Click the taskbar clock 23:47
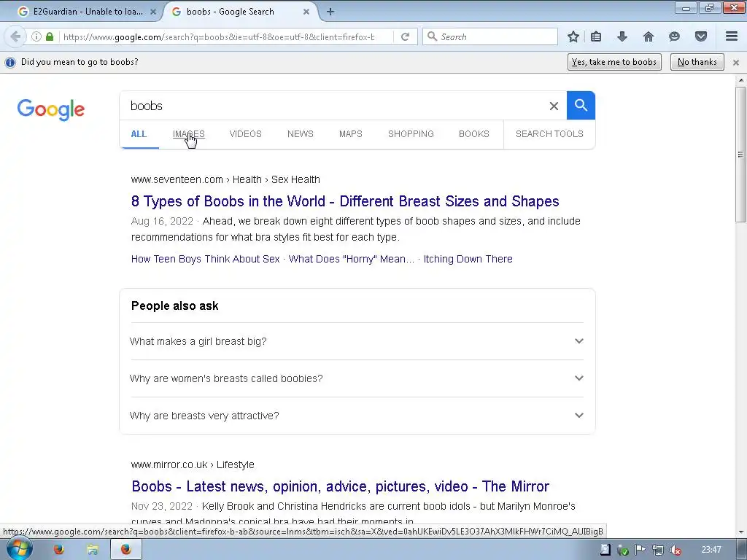The height and width of the screenshot is (560, 747). click(711, 550)
